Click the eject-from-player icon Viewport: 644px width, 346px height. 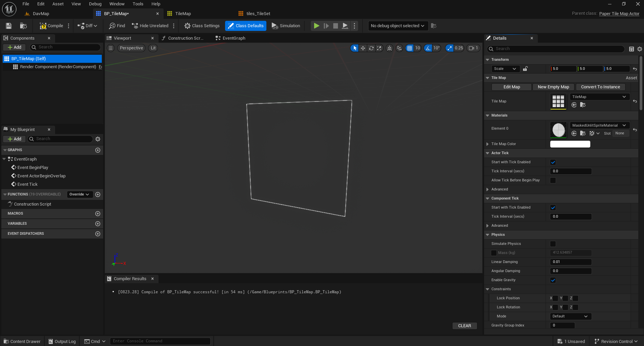[345, 26]
